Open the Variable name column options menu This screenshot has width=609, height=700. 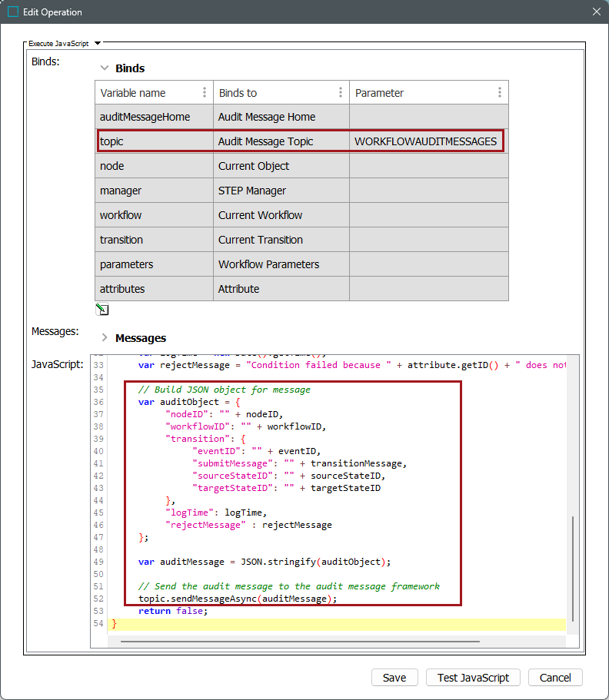[x=205, y=93]
